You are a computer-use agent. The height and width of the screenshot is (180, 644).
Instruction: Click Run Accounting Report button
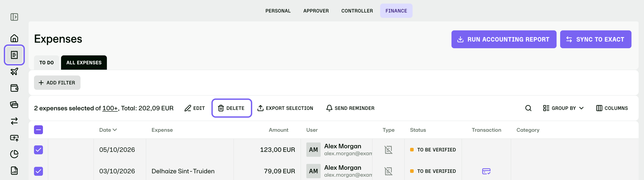coord(504,40)
